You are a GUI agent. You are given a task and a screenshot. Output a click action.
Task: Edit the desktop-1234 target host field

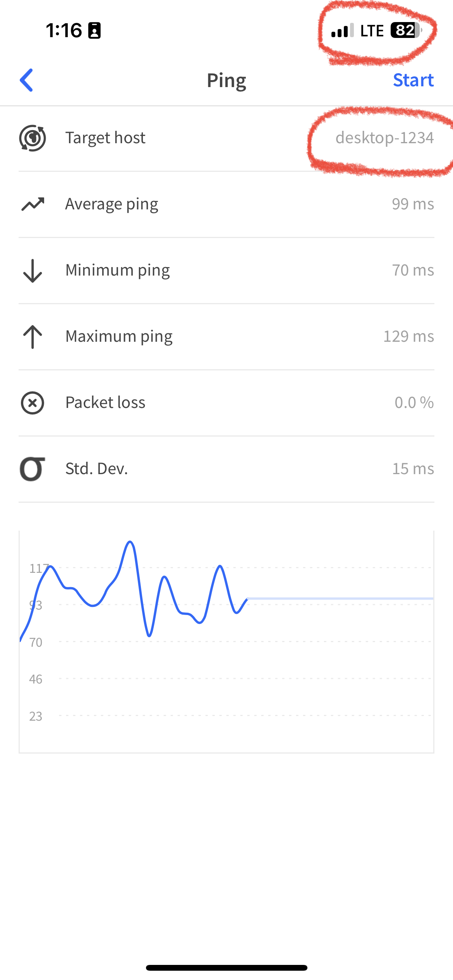tap(384, 138)
